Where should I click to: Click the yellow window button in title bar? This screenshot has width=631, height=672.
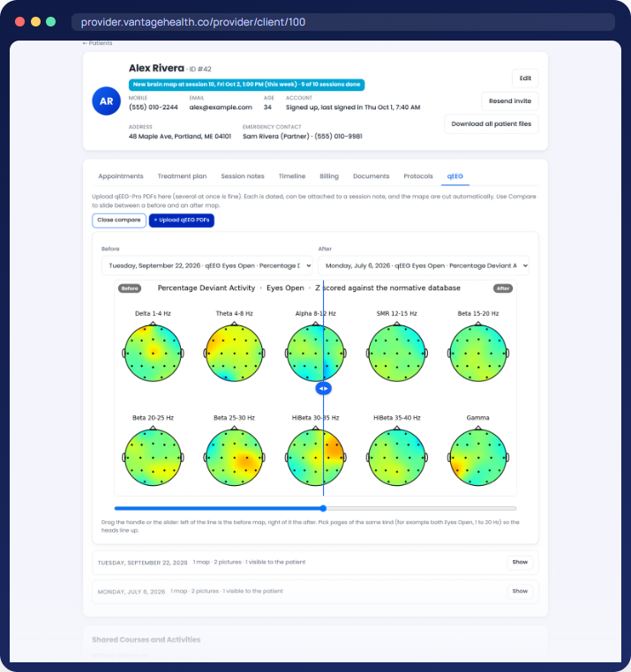(x=35, y=22)
